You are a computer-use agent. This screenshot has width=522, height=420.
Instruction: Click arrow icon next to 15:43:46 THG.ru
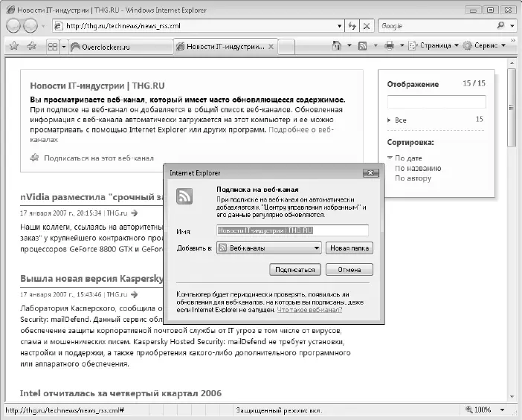[x=135, y=294]
